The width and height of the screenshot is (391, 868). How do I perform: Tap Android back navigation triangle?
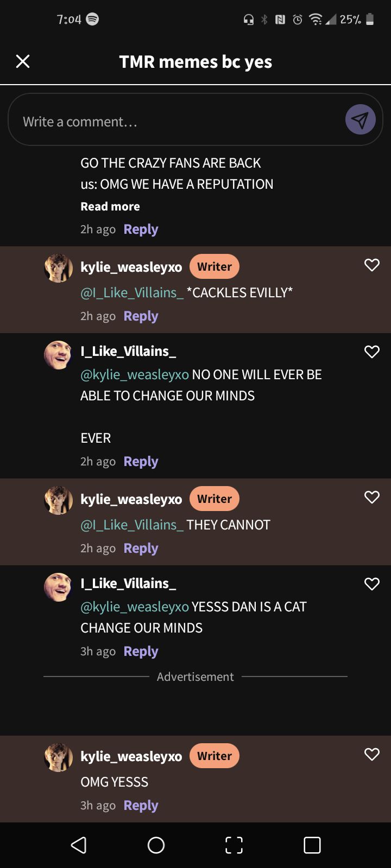coord(79,845)
